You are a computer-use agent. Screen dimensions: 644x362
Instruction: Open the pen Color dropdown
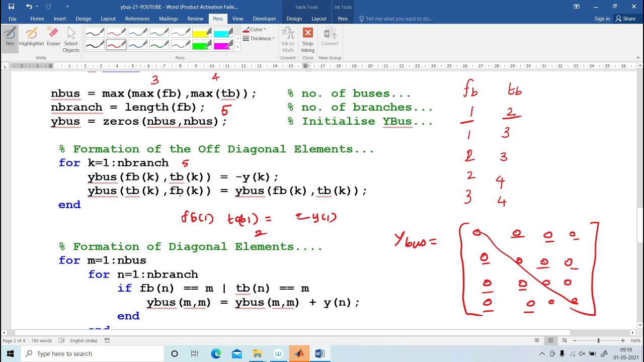255,29
